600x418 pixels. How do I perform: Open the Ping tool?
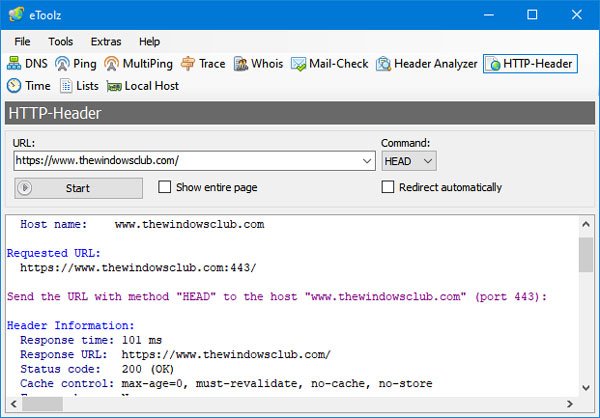tap(75, 64)
